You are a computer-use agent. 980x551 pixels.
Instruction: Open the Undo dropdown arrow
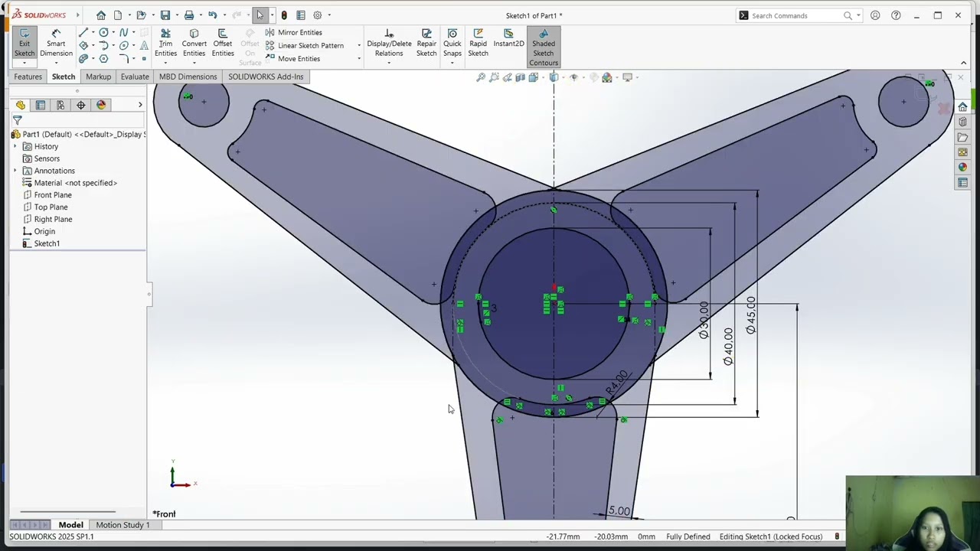tap(224, 15)
